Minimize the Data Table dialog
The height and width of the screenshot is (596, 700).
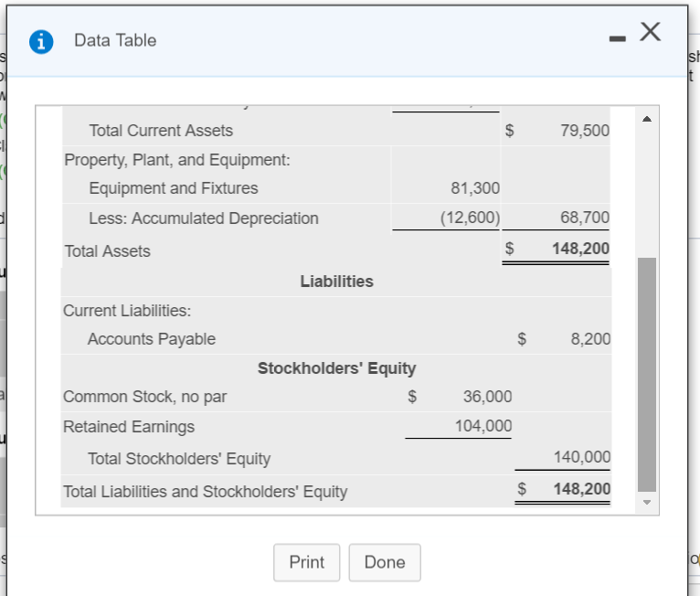pos(618,39)
